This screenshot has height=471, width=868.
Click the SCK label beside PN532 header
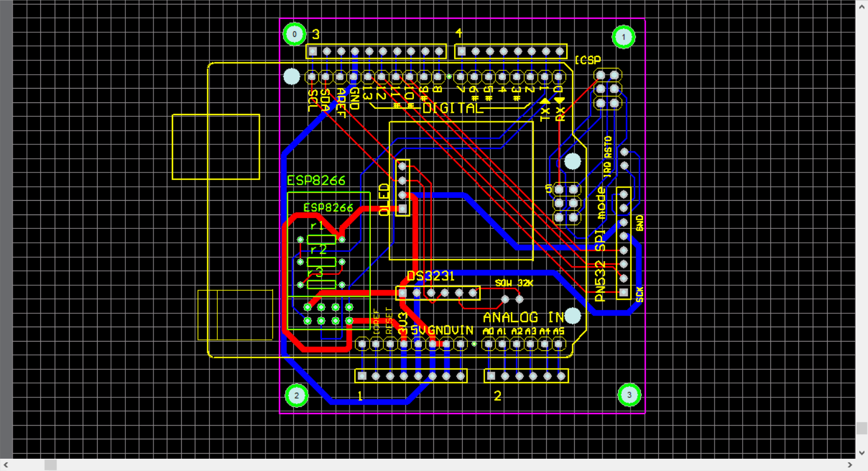[x=640, y=294]
